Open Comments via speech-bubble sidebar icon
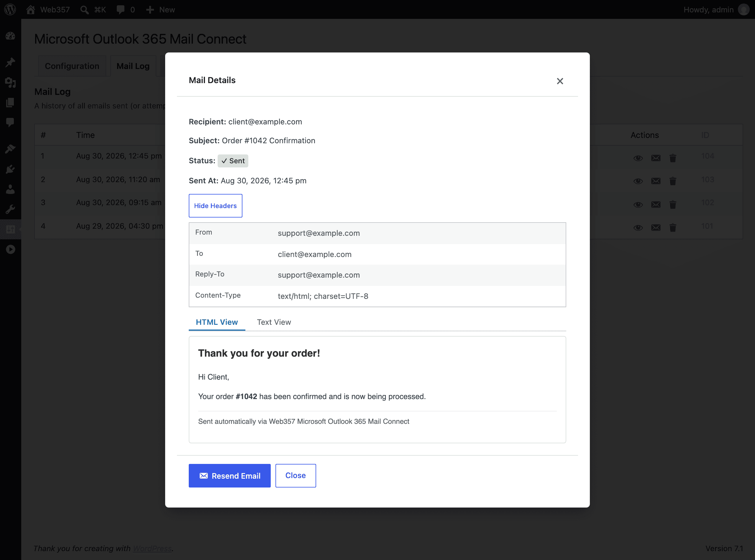 pyautogui.click(x=11, y=122)
